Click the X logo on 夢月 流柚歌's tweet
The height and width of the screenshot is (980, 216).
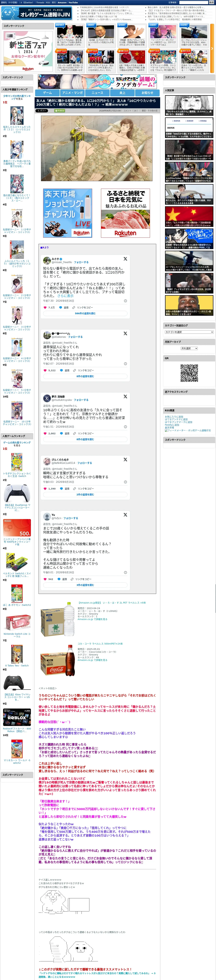[x=125, y=396]
